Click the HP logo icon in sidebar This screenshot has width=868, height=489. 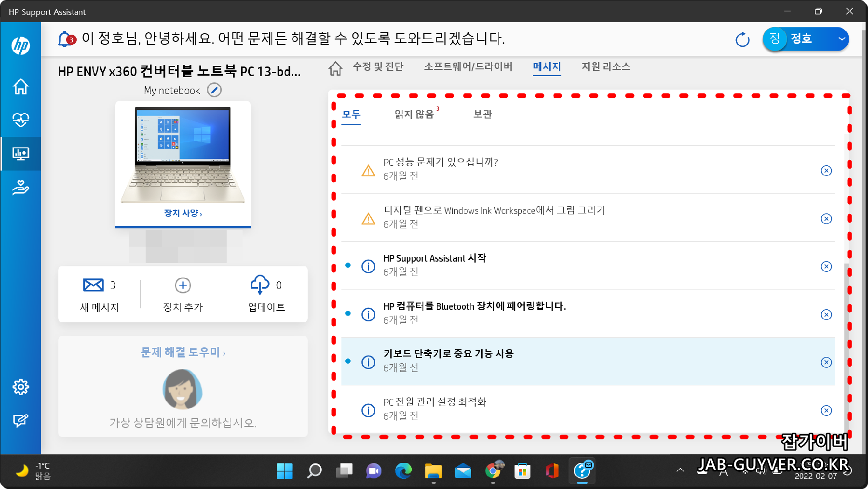tap(21, 46)
